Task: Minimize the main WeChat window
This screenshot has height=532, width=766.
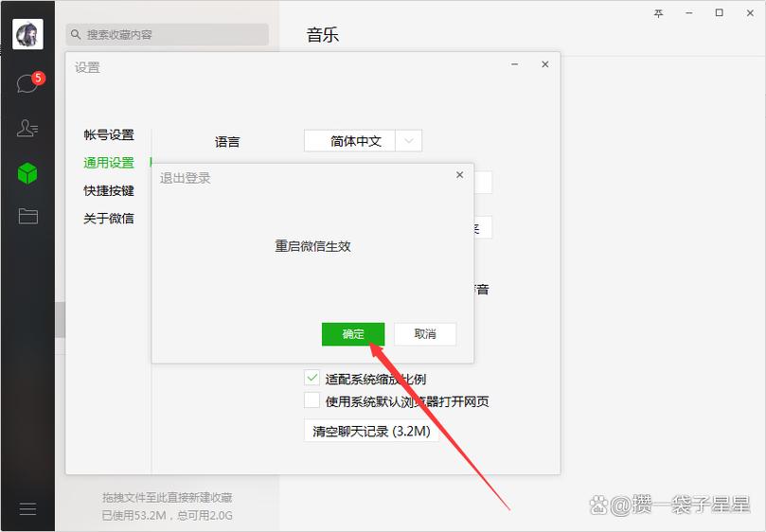Action: tap(688, 13)
